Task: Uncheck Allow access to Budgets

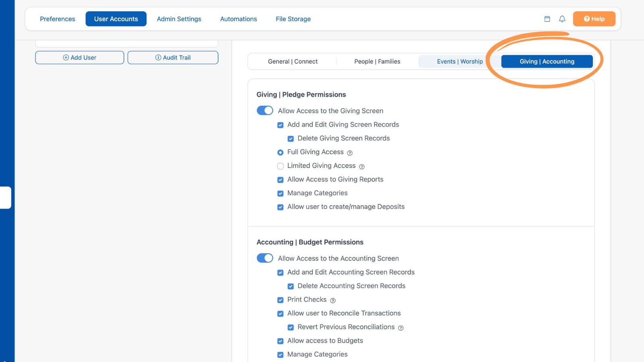Action: 281,341
